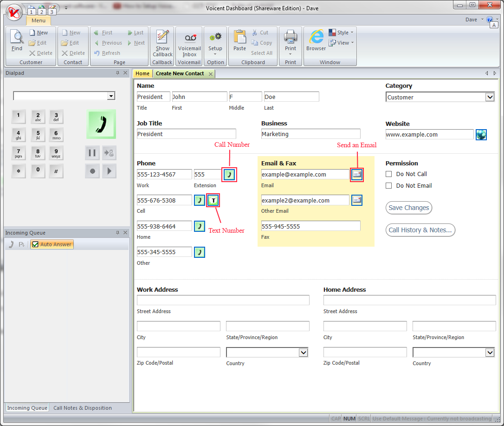Click Show Callback icon in ribbon
The height and width of the screenshot is (426, 504).
coord(162,42)
